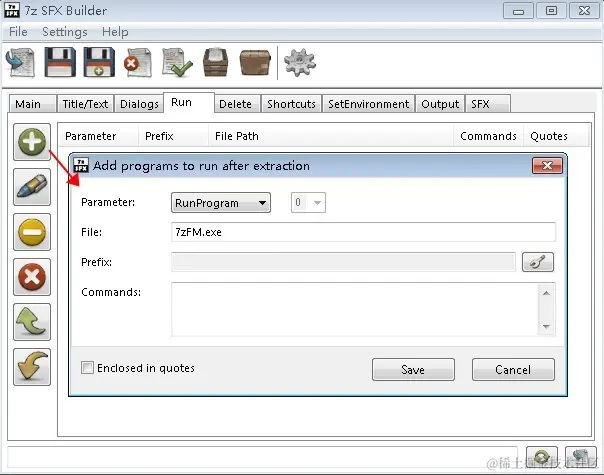Switch to the SFX tab
604x475 pixels.
tap(488, 104)
